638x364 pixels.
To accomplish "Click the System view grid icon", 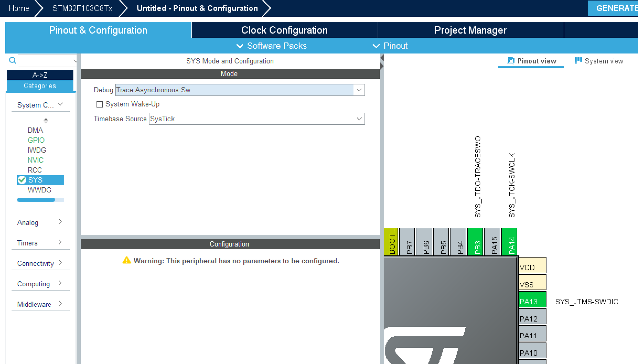I will (578, 61).
